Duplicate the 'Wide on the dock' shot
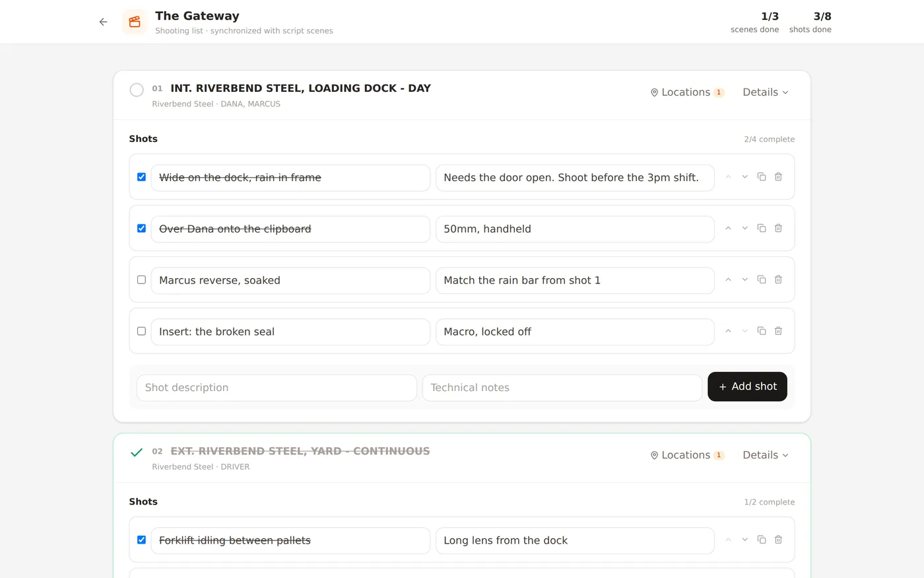This screenshot has height=578, width=924. (761, 177)
